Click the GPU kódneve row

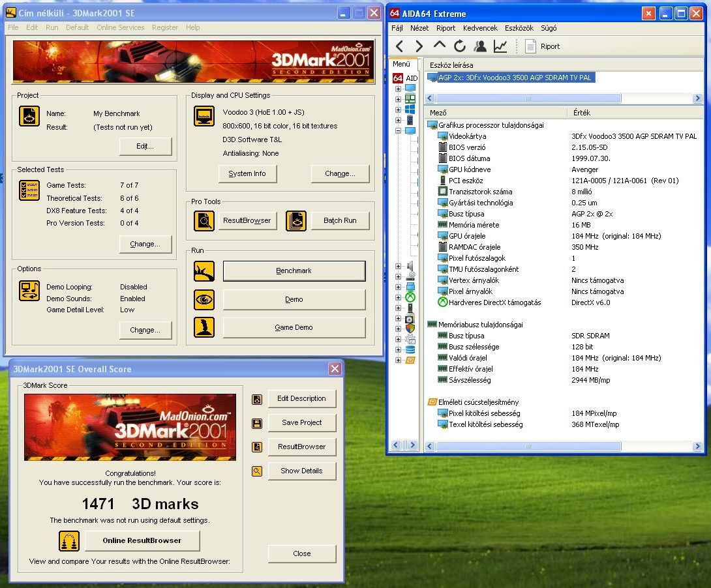click(564, 169)
